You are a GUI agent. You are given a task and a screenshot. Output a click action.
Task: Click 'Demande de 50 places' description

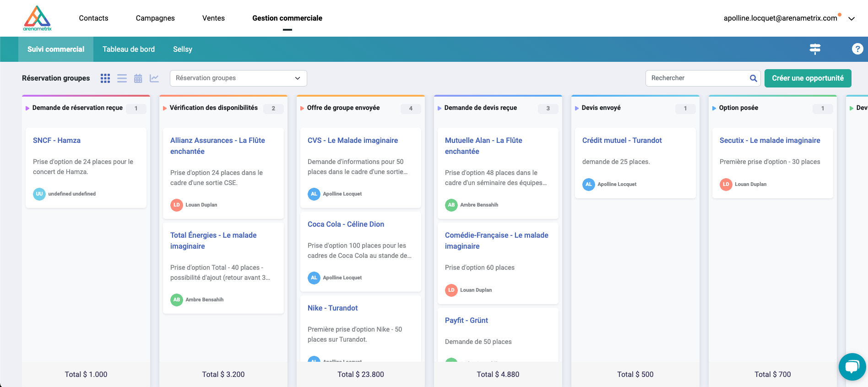coord(478,342)
